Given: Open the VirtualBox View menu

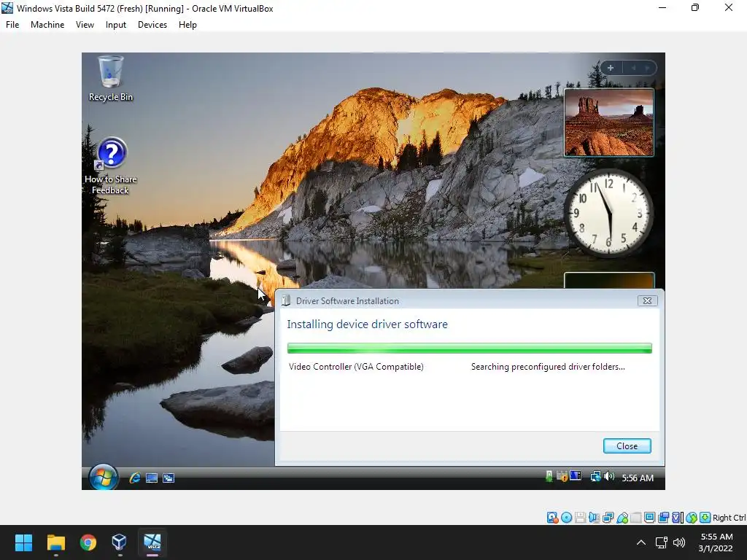Looking at the screenshot, I should (x=85, y=25).
